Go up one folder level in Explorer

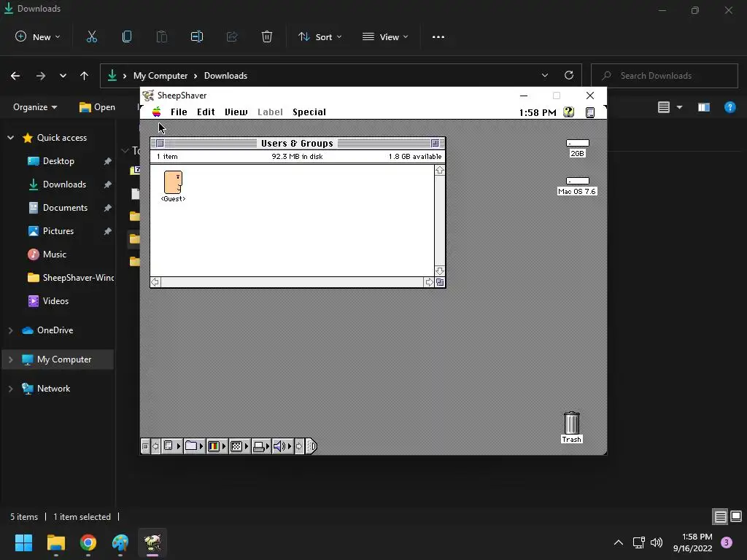coord(85,76)
